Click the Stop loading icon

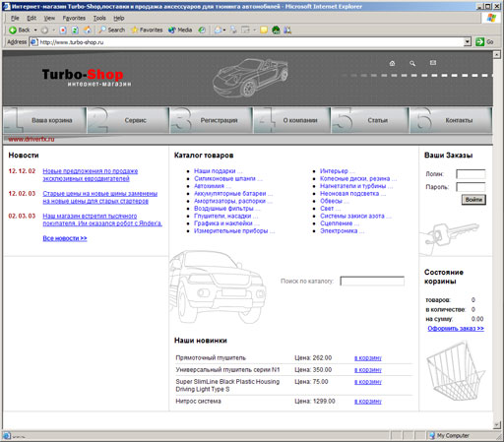pos(63,31)
